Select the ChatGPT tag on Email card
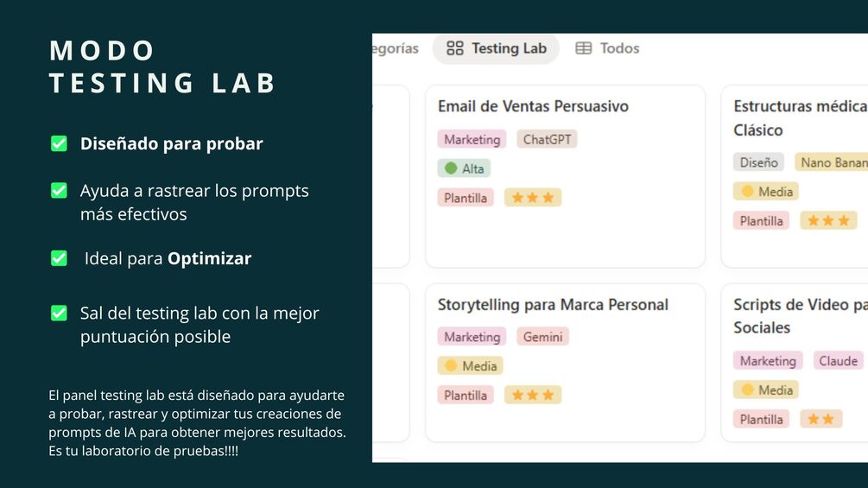The width and height of the screenshot is (868, 488). [547, 139]
